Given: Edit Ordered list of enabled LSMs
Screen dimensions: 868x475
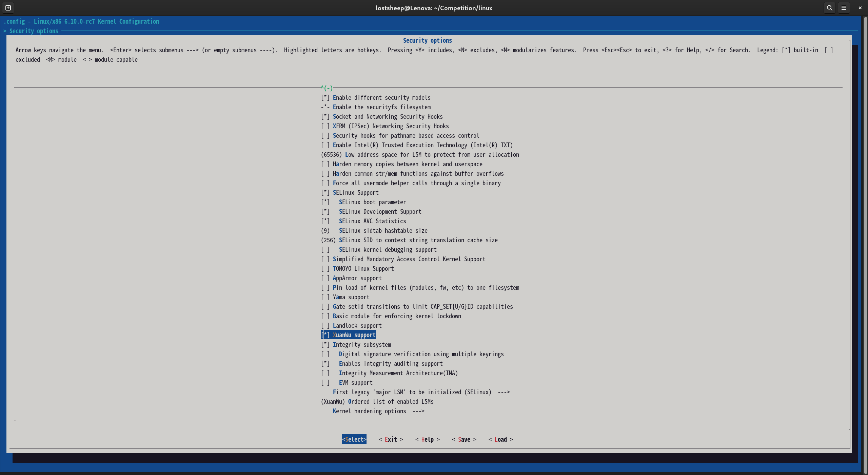Looking at the screenshot, I should 377,402.
